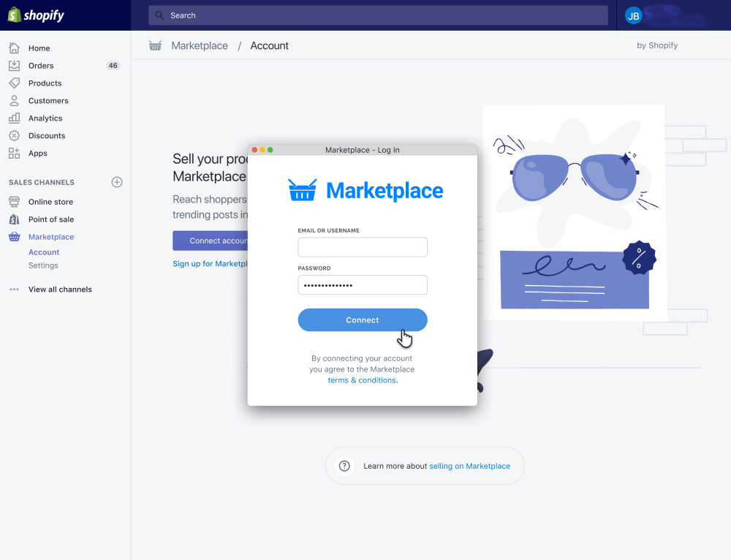Minimize the Marketplace Log In window
Image resolution: width=731 pixels, height=560 pixels.
tap(262, 150)
